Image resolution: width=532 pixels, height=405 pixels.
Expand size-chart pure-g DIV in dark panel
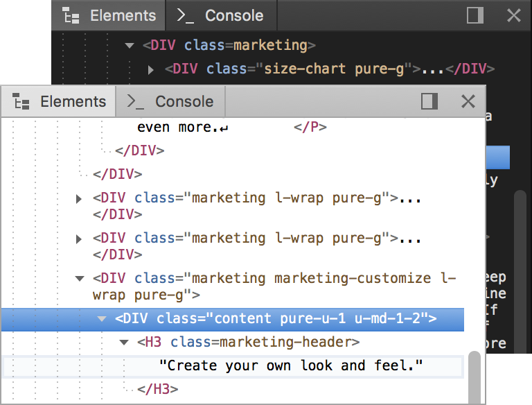click(151, 69)
